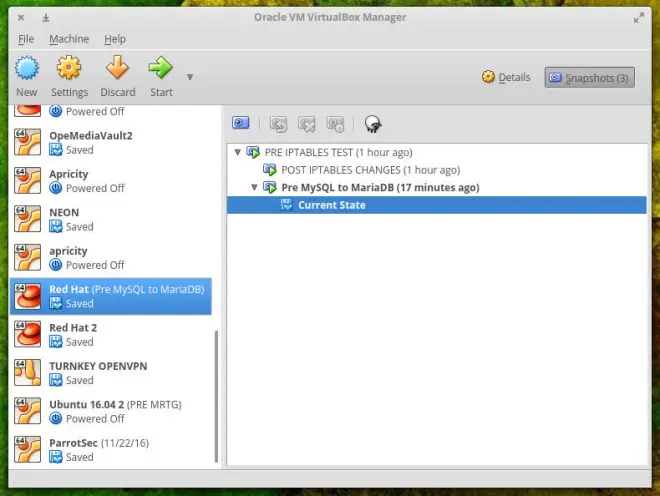The height and width of the screenshot is (496, 660).
Task: Click OpeMediaVault2 OS icon
Action: coord(27,142)
